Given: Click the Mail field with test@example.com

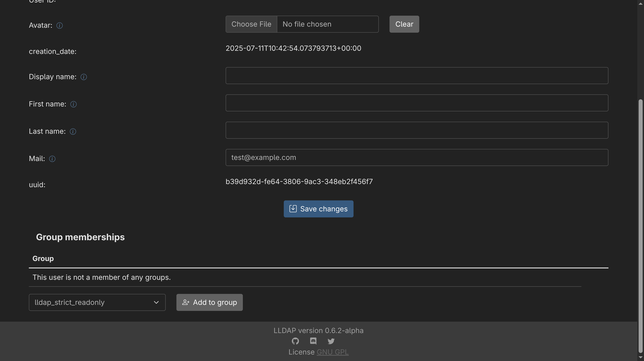Looking at the screenshot, I should tap(417, 157).
